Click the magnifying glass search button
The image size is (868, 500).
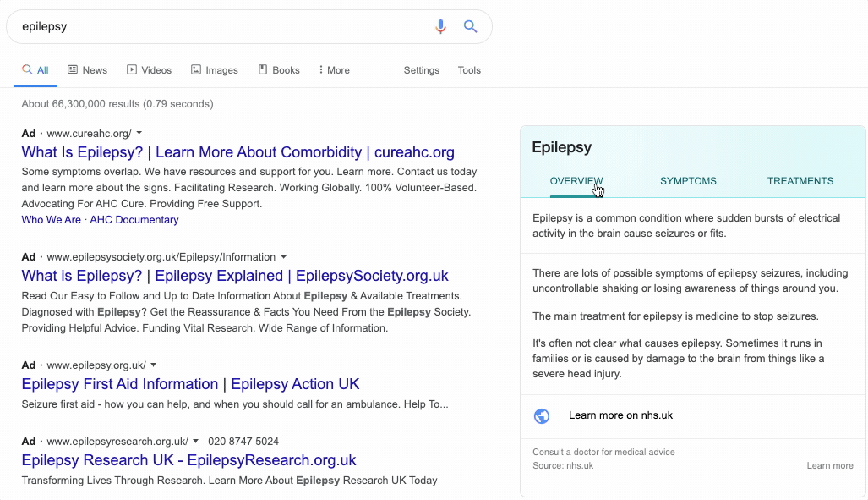[471, 26]
